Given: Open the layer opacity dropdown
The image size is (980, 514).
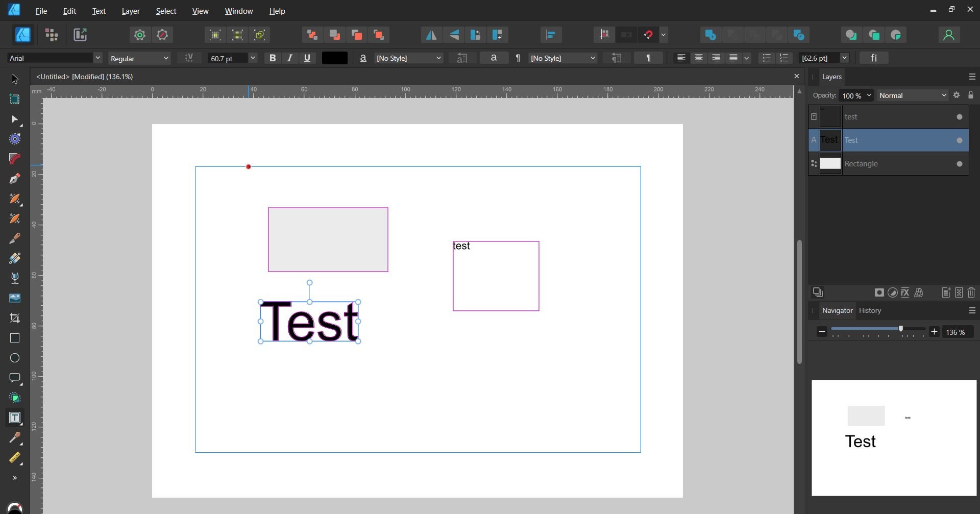Looking at the screenshot, I should pos(869,95).
